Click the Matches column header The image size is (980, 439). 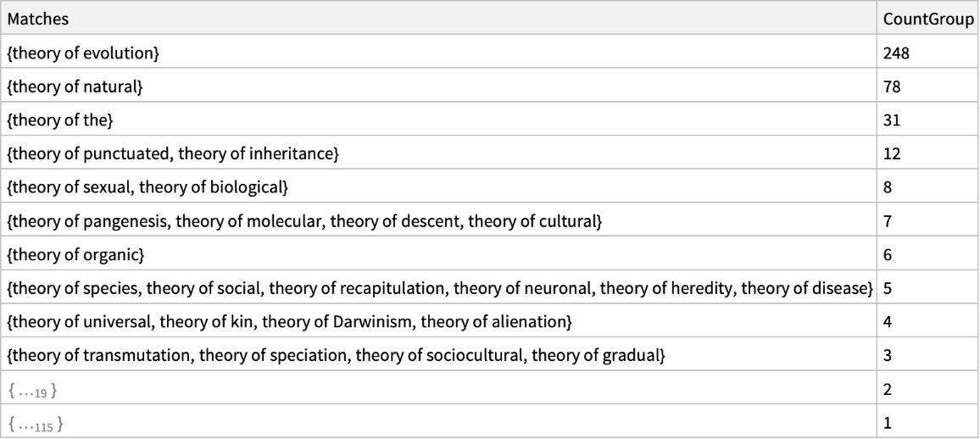coord(39,18)
